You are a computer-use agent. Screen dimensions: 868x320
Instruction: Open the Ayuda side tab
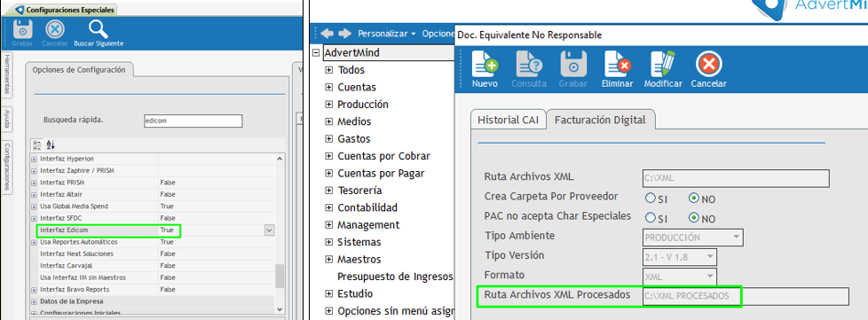tap(8, 119)
